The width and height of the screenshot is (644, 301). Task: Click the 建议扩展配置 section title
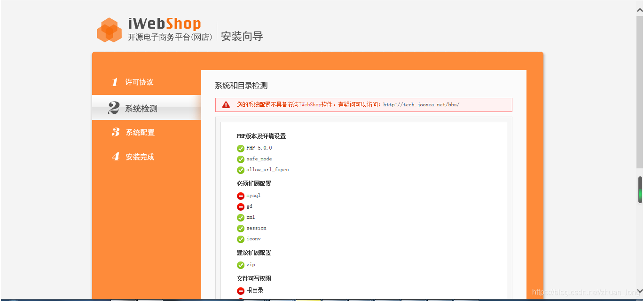(x=254, y=253)
